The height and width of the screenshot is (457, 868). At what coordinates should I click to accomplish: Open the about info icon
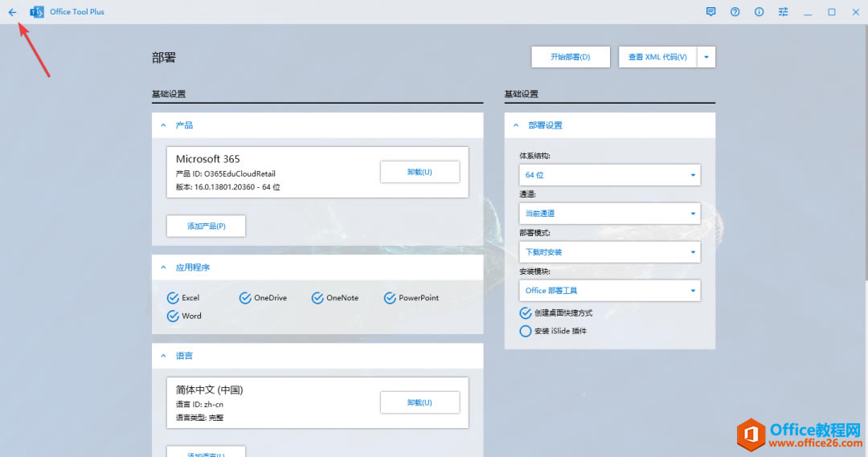759,11
